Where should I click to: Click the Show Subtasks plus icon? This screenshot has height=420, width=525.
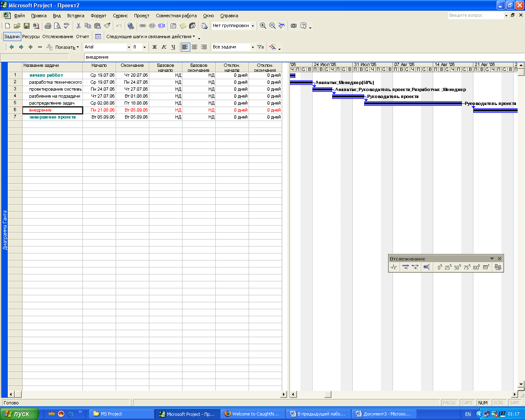tap(30, 47)
